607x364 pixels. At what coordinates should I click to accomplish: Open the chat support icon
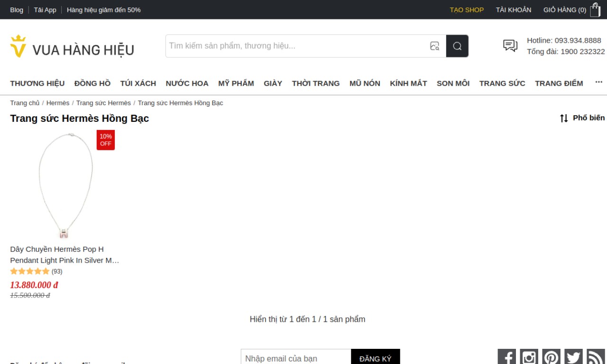point(510,45)
